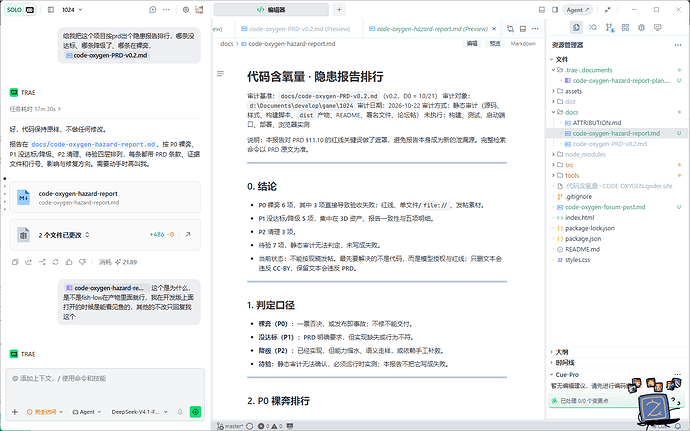Switch to 预览 preview mode
The width and height of the screenshot is (690, 431).
(x=495, y=44)
